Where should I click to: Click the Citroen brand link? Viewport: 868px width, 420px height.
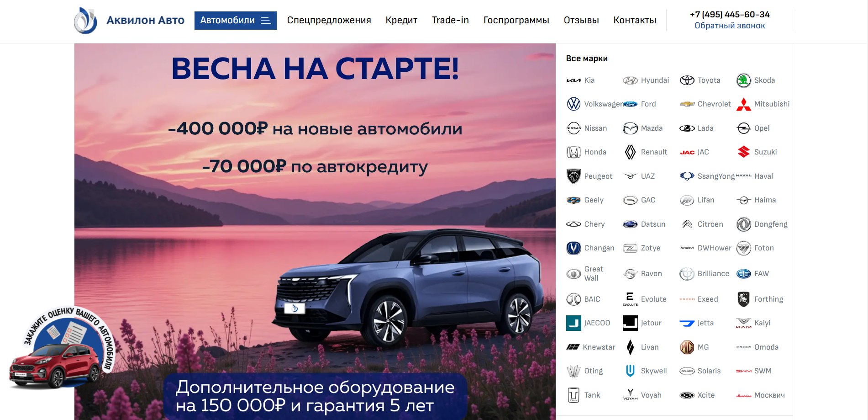point(701,224)
